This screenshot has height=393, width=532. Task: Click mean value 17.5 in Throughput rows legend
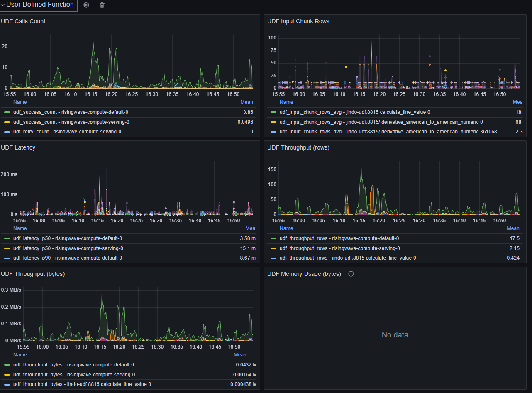point(515,238)
